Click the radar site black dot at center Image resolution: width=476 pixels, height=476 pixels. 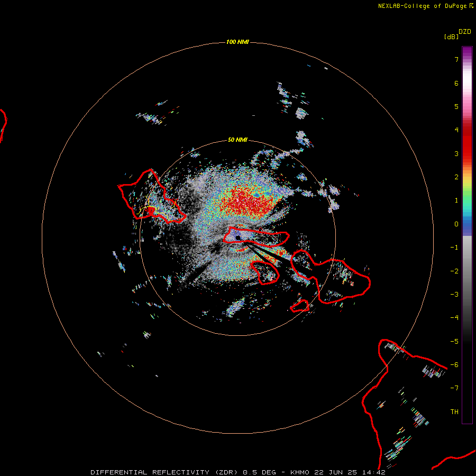pyautogui.click(x=237, y=237)
